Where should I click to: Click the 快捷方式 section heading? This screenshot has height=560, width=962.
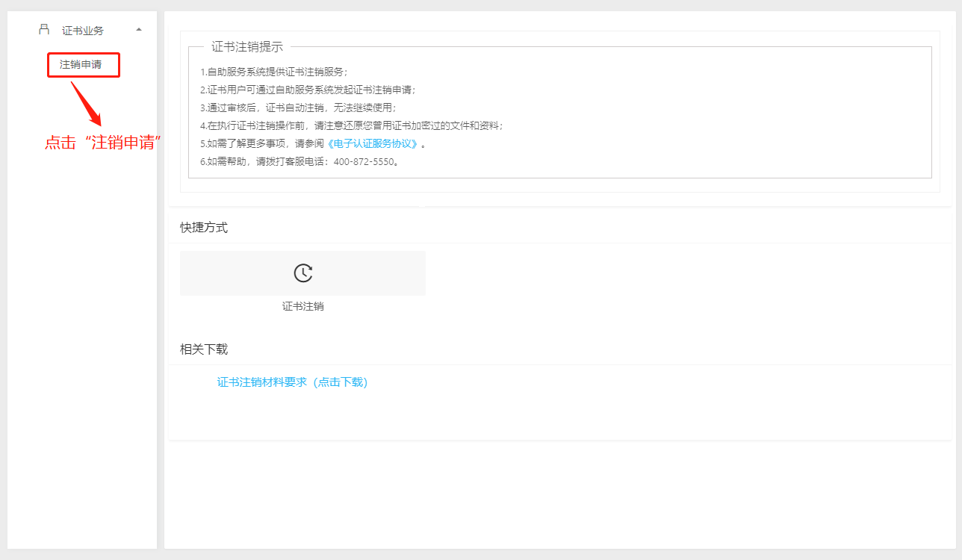[204, 228]
